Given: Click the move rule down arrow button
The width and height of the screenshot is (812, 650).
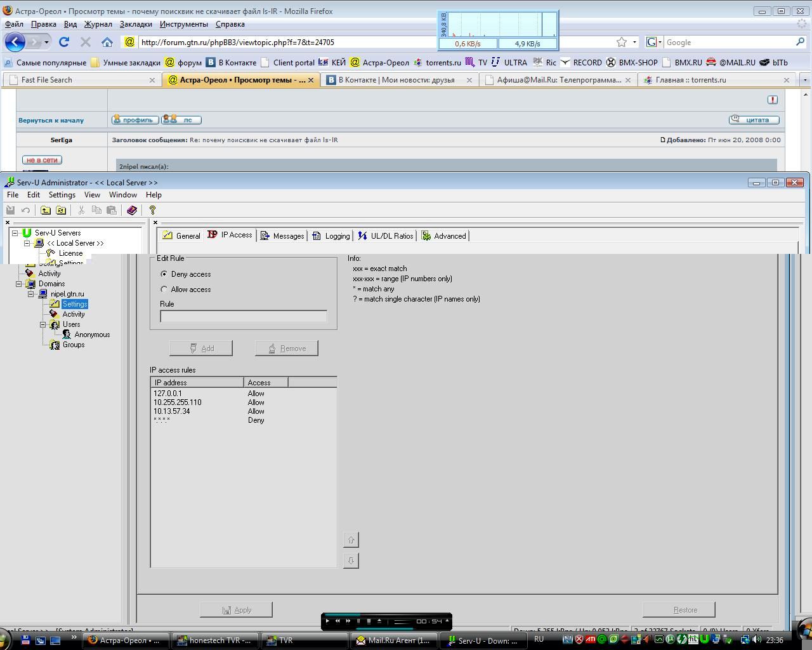Looking at the screenshot, I should pos(351,560).
